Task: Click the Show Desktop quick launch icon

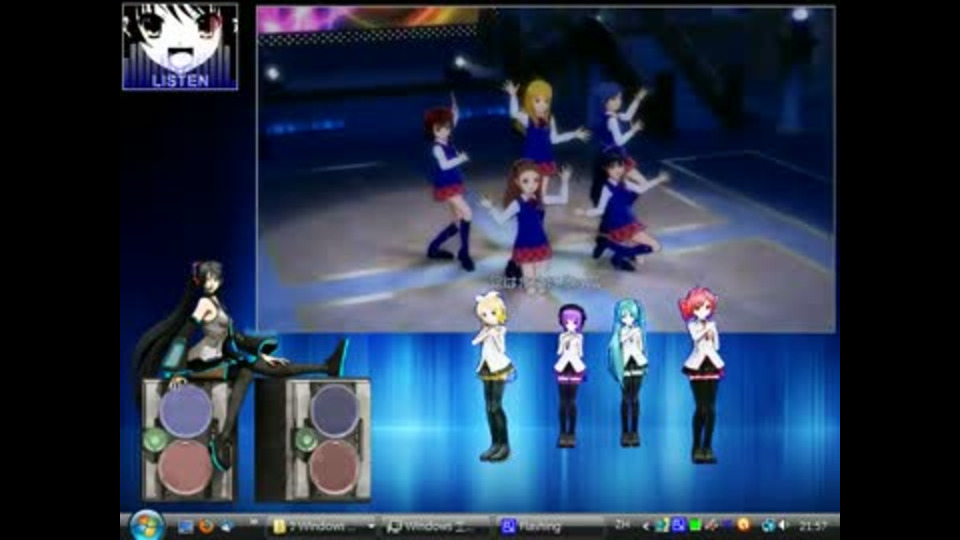Action: (x=185, y=526)
